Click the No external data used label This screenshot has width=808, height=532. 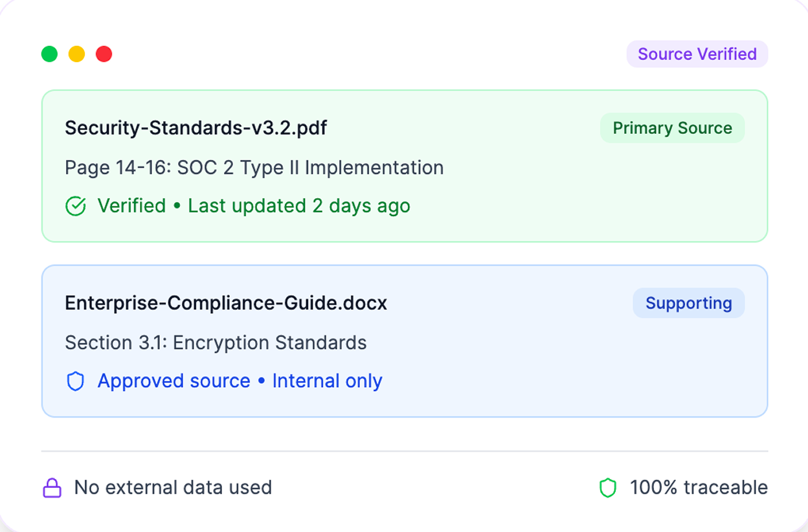[173, 487]
